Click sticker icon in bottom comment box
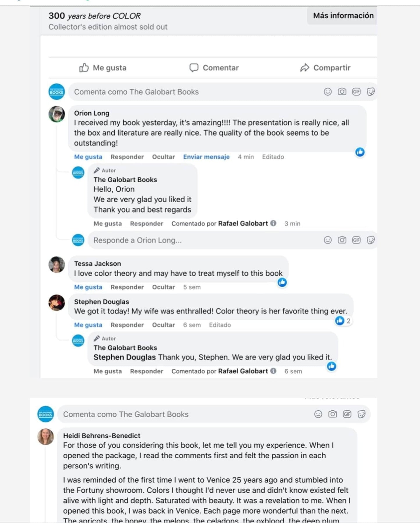The width and height of the screenshot is (420, 524). pyautogui.click(x=361, y=414)
